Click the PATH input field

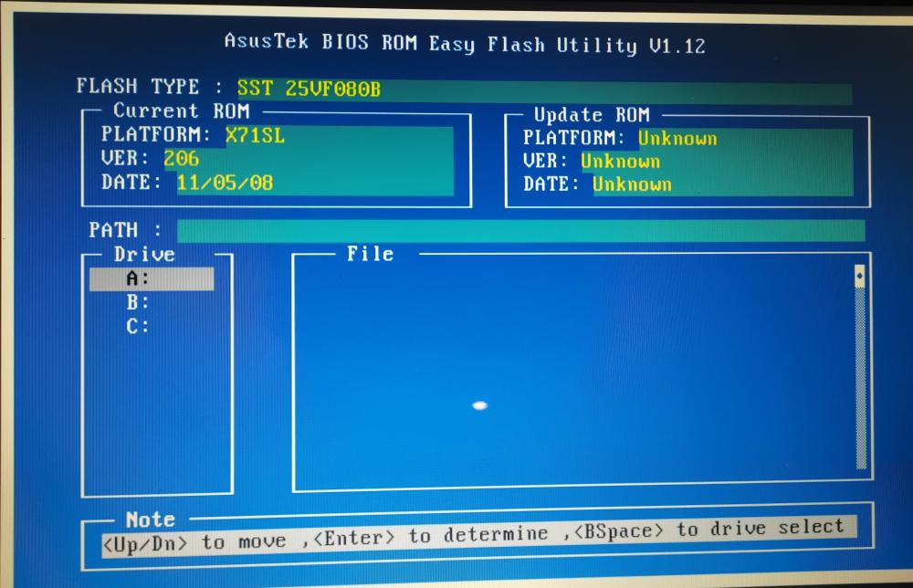pyautogui.click(x=520, y=230)
